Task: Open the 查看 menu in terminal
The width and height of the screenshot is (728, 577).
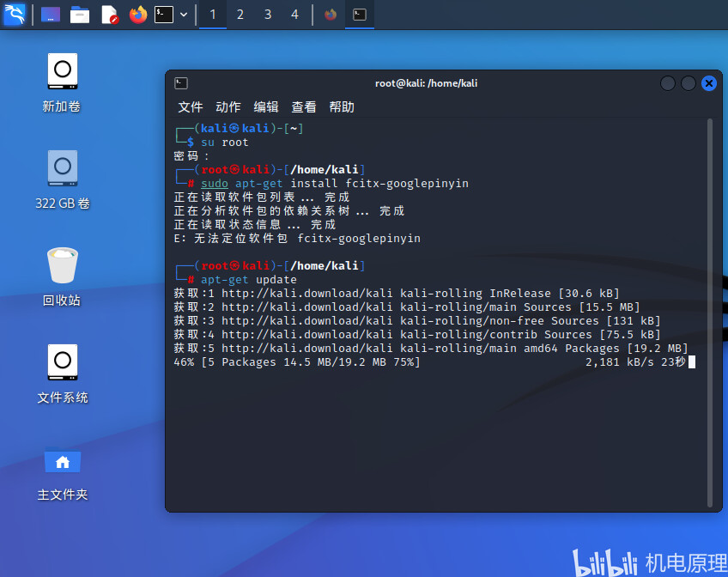Action: point(304,107)
